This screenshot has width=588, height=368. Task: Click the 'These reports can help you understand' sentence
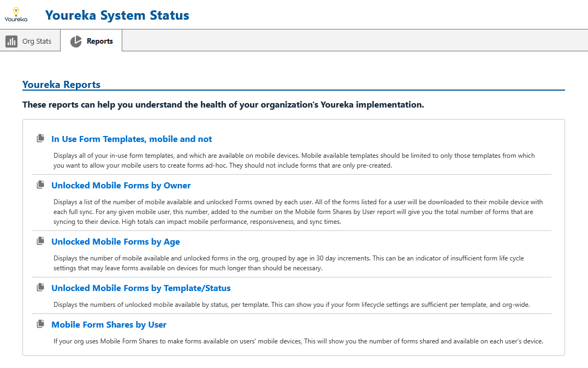click(223, 105)
